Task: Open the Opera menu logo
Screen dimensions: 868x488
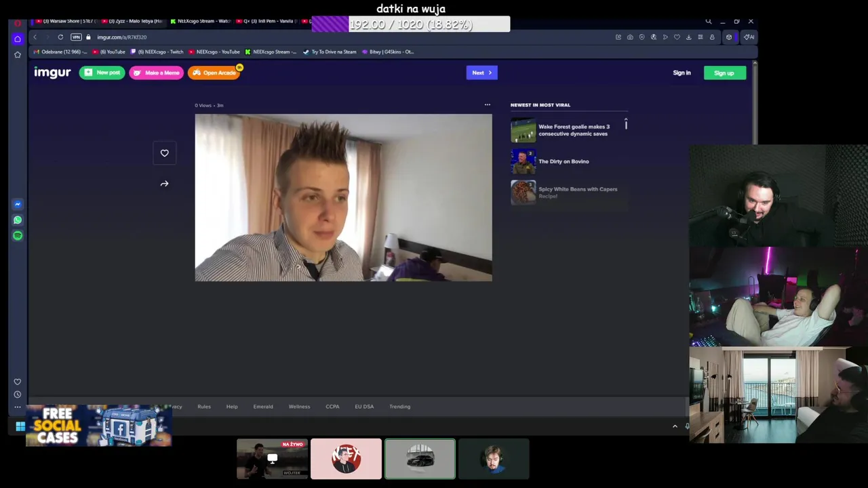Action: pyautogui.click(x=18, y=22)
